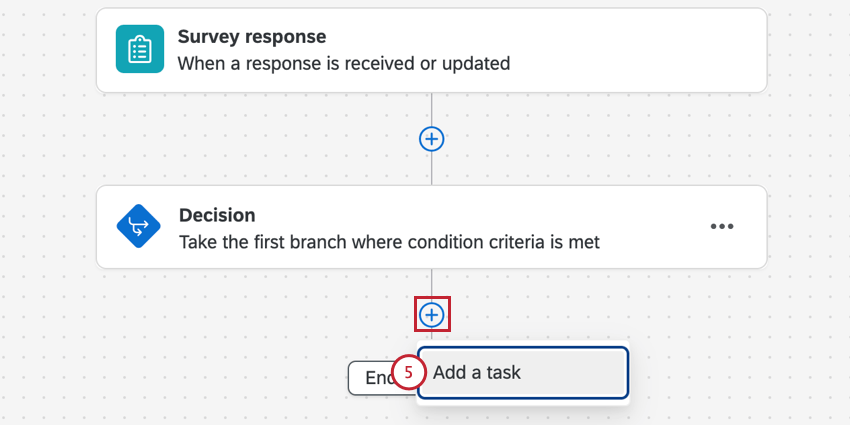Add a step after Survey response
This screenshot has width=850, height=425.
tap(431, 139)
